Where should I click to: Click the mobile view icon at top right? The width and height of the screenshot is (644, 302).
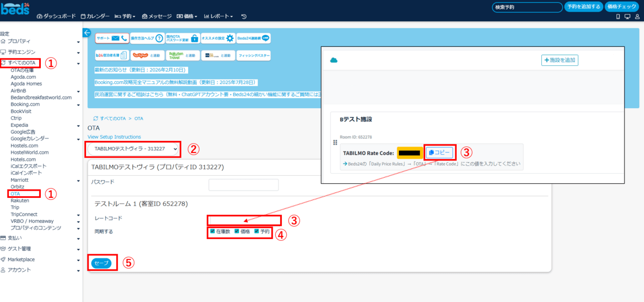click(618, 17)
